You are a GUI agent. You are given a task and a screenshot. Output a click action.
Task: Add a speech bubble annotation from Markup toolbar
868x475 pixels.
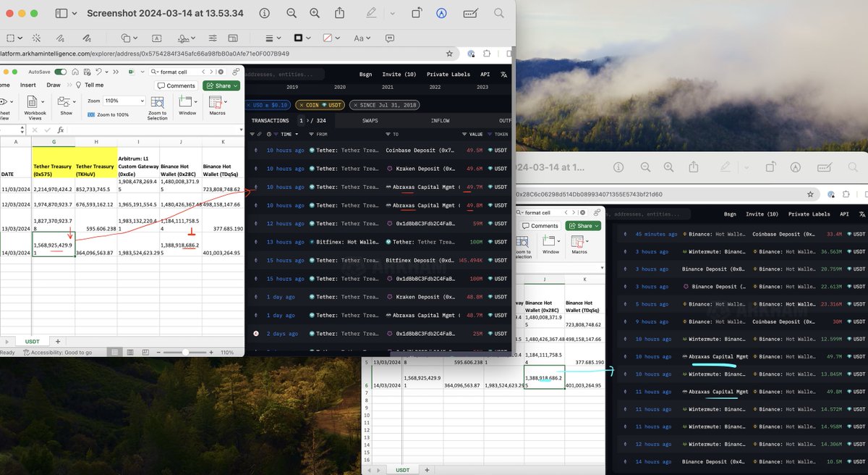click(389, 38)
